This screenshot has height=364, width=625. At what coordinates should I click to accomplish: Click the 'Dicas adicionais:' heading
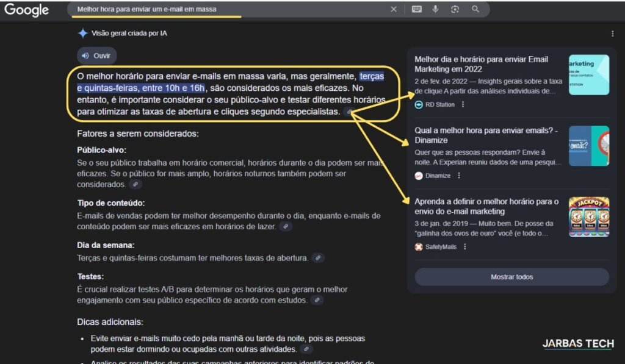point(110,322)
